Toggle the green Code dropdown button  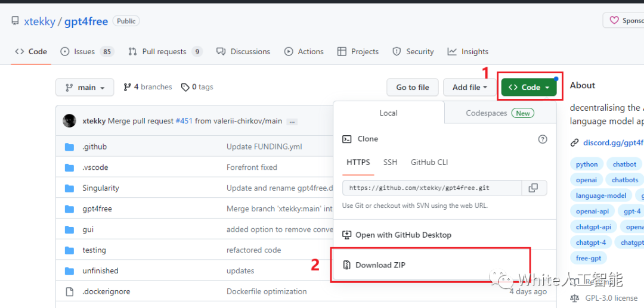529,88
